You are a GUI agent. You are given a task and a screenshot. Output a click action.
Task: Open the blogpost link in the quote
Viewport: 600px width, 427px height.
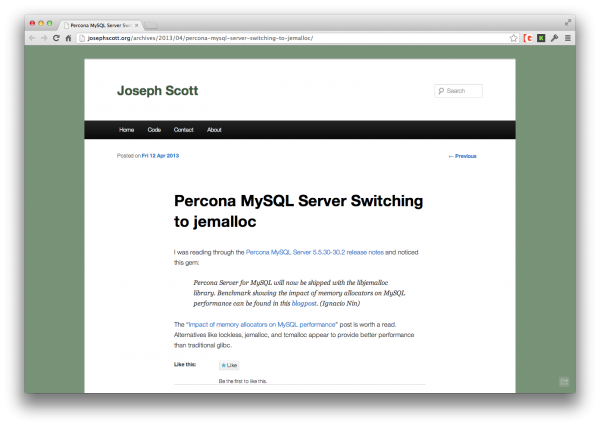tap(304, 303)
